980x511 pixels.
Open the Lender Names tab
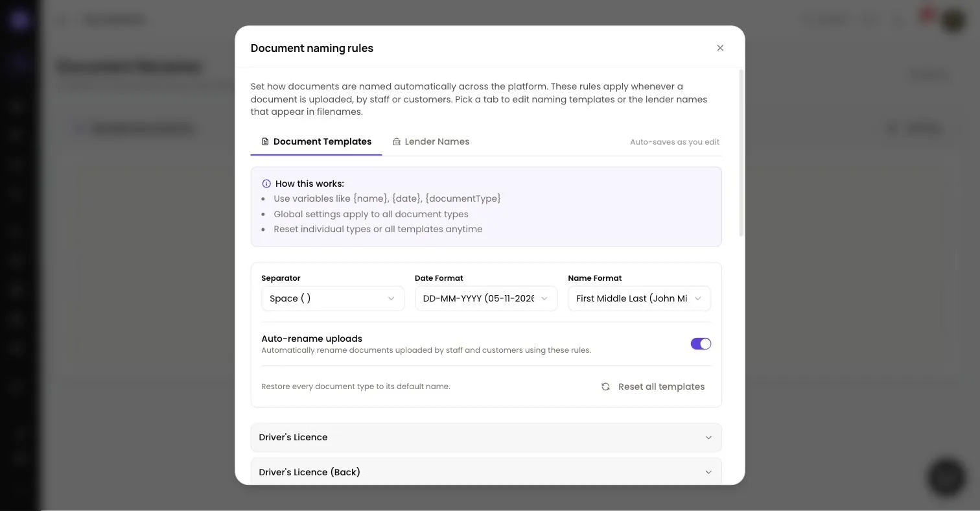coord(431,141)
